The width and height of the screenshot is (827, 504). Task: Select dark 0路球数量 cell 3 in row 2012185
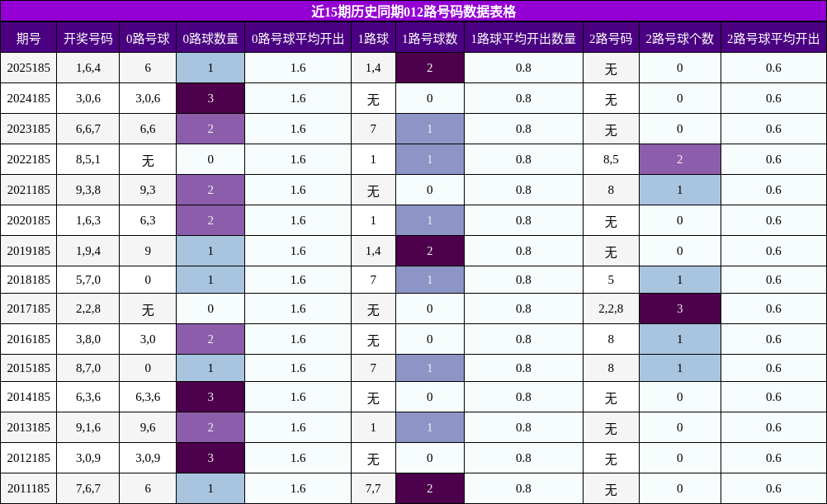(x=210, y=458)
